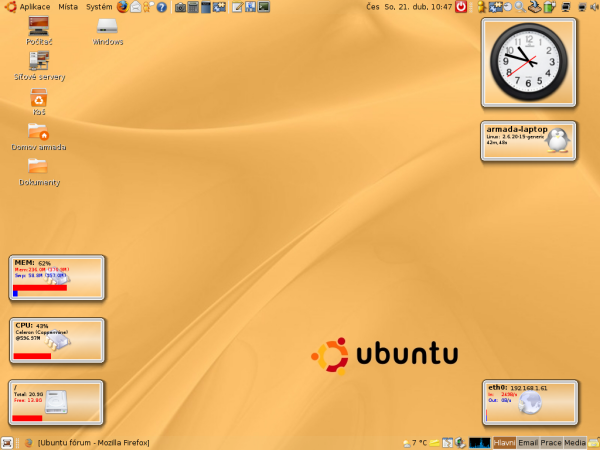
Task: Click the weather applet showing 7 °C
Action: 415,443
